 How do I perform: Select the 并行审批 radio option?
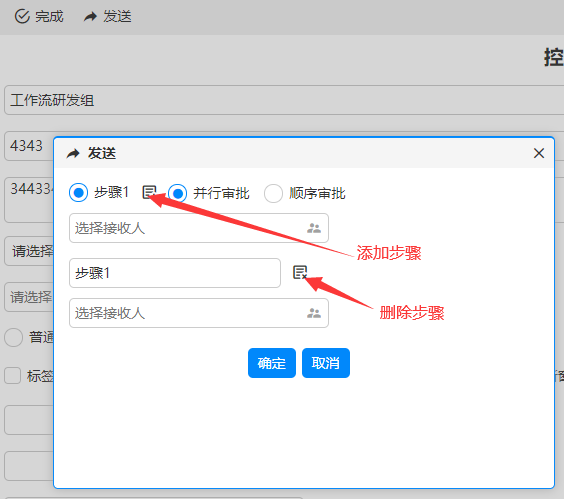177,193
